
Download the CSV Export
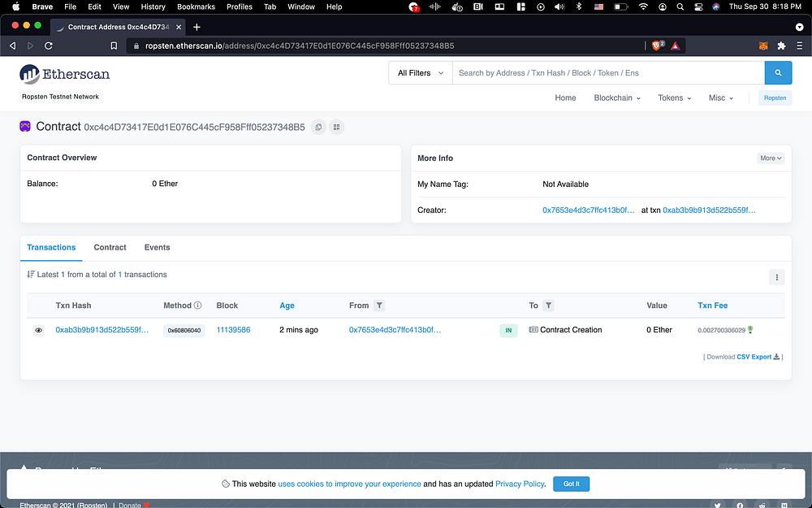coord(758,357)
